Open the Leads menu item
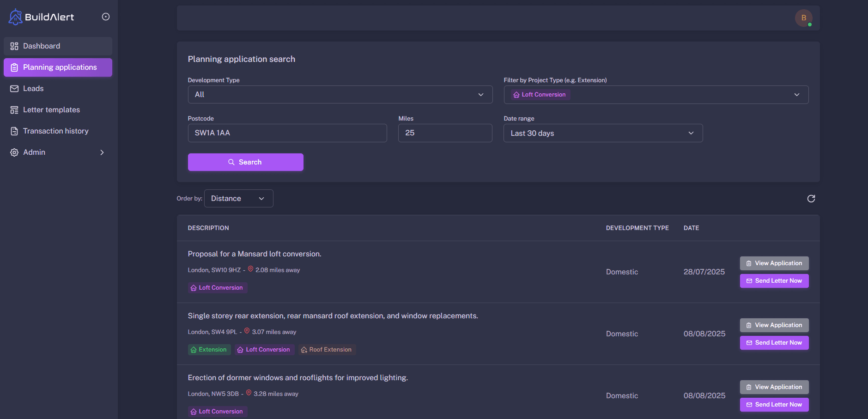 [33, 89]
